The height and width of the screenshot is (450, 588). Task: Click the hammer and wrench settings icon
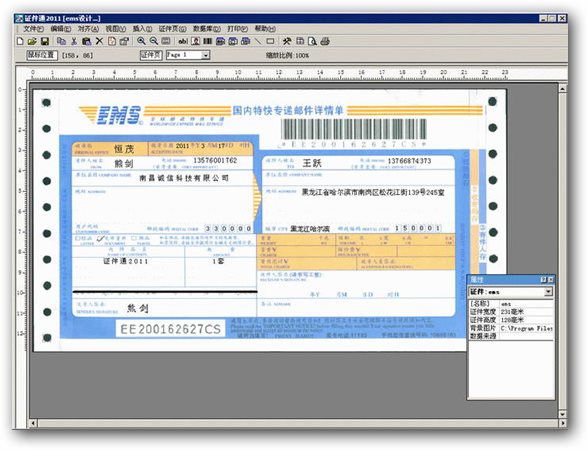287,41
